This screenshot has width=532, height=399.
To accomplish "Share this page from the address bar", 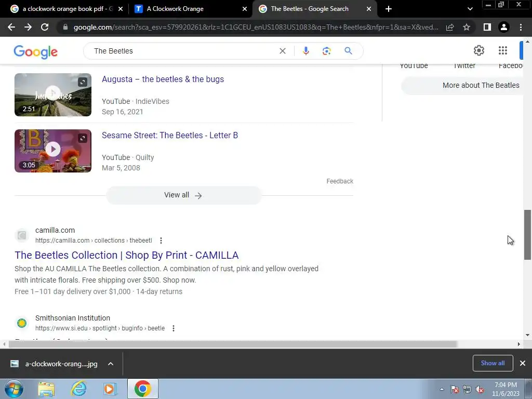I will click(x=450, y=27).
